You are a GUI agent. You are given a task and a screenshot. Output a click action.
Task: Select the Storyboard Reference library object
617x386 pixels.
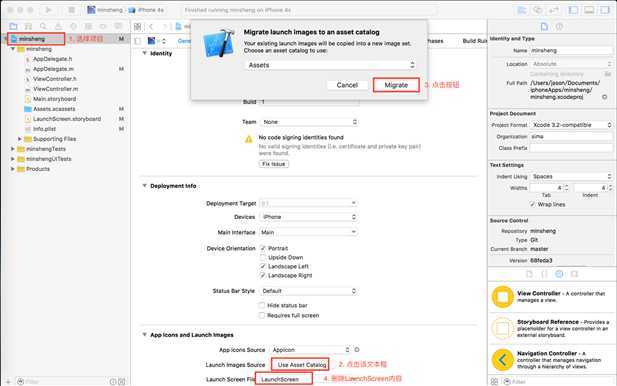coord(552,328)
